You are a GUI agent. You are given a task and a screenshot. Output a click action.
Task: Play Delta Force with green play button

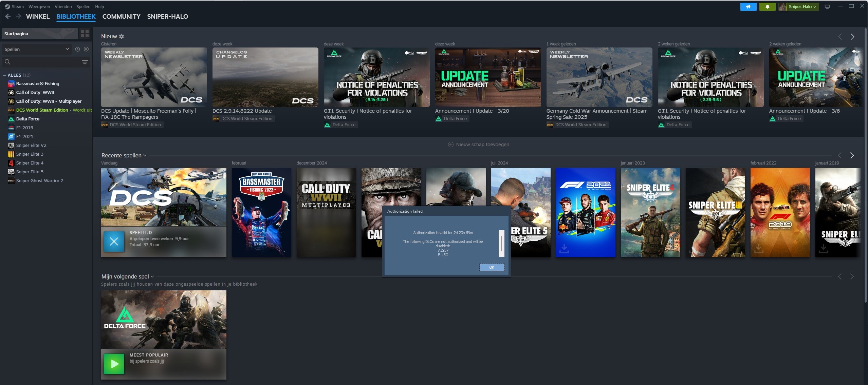(x=114, y=364)
